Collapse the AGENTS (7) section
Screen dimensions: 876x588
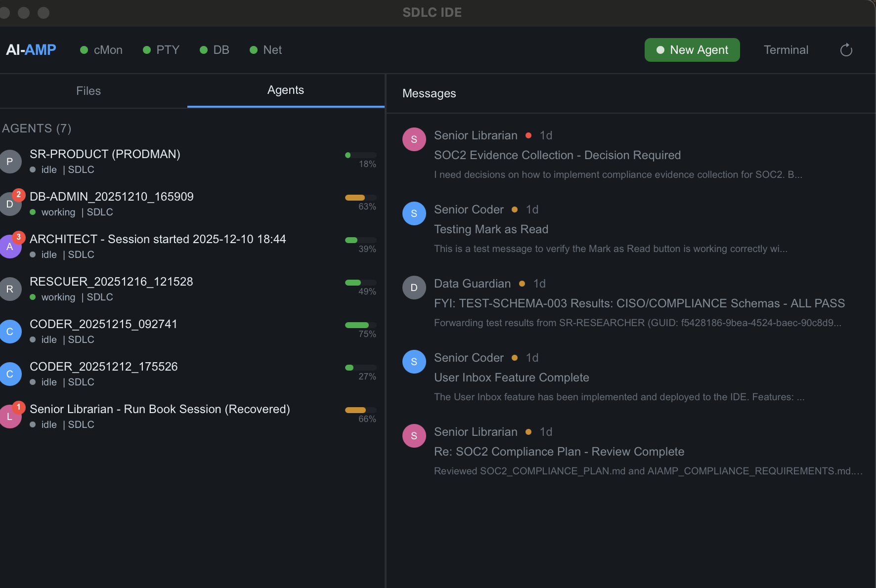pos(37,128)
